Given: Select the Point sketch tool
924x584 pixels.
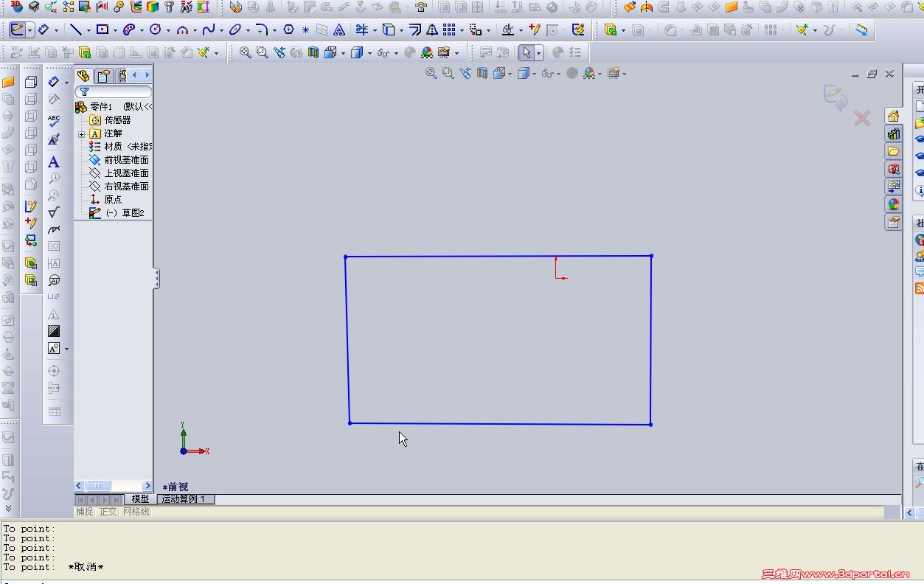Looking at the screenshot, I should point(305,30).
